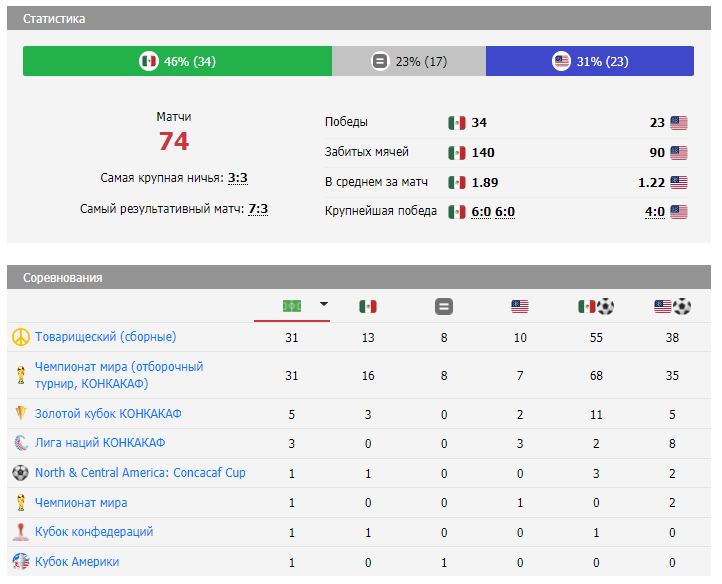Sort by draws equals-sign column icon
The image size is (722, 584).
(x=444, y=306)
